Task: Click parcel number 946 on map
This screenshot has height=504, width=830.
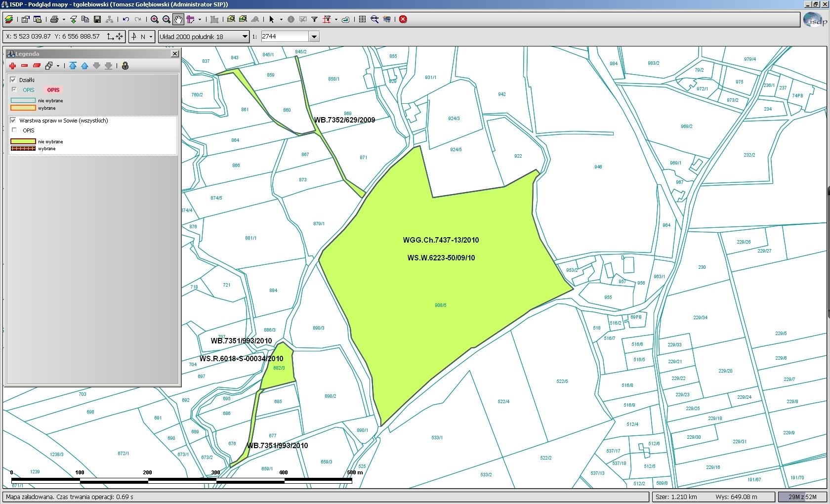Action: [598, 167]
